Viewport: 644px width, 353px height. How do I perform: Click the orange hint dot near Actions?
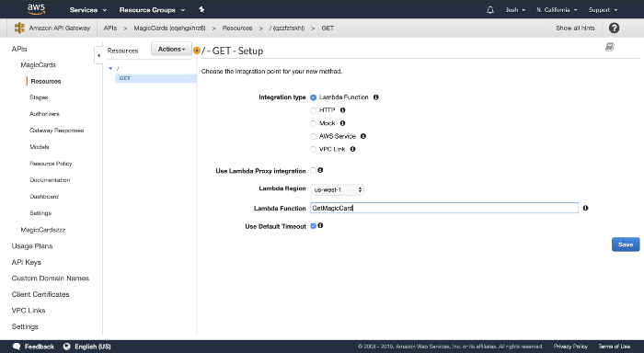[x=197, y=51]
